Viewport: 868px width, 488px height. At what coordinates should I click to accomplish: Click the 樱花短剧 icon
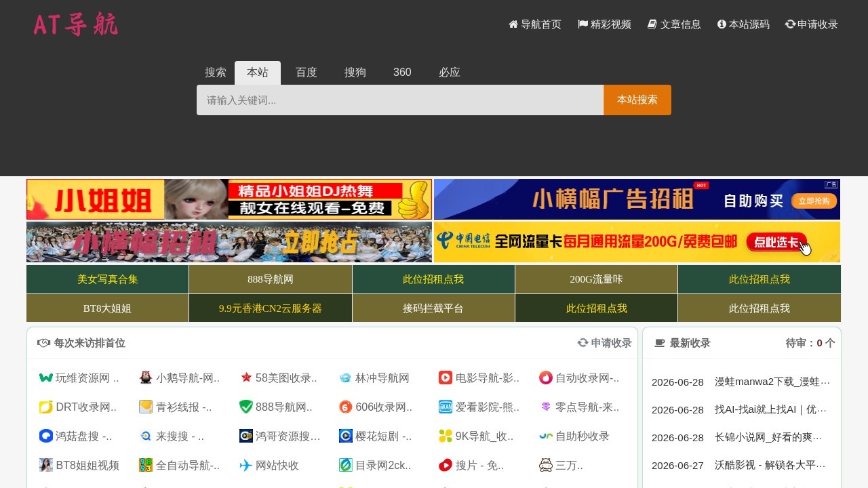click(346, 436)
